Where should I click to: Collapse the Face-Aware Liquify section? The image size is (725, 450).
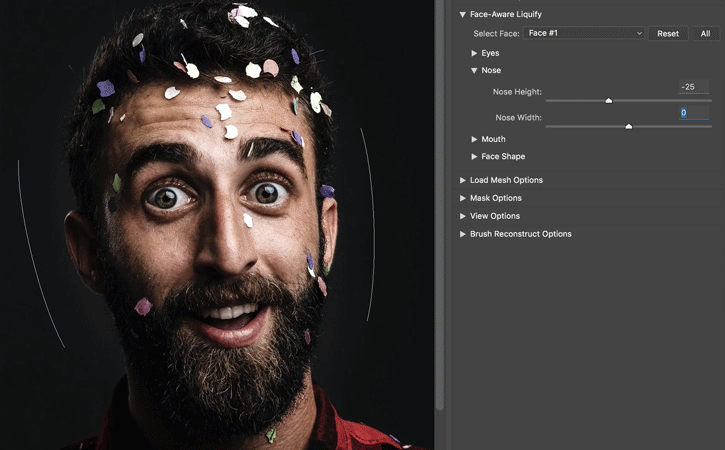(462, 14)
